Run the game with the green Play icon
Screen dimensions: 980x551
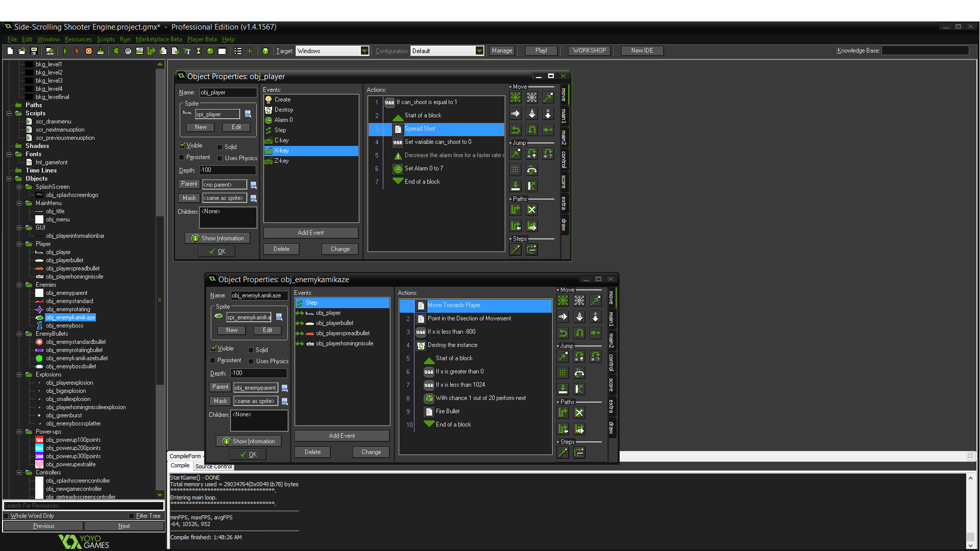tap(65, 51)
